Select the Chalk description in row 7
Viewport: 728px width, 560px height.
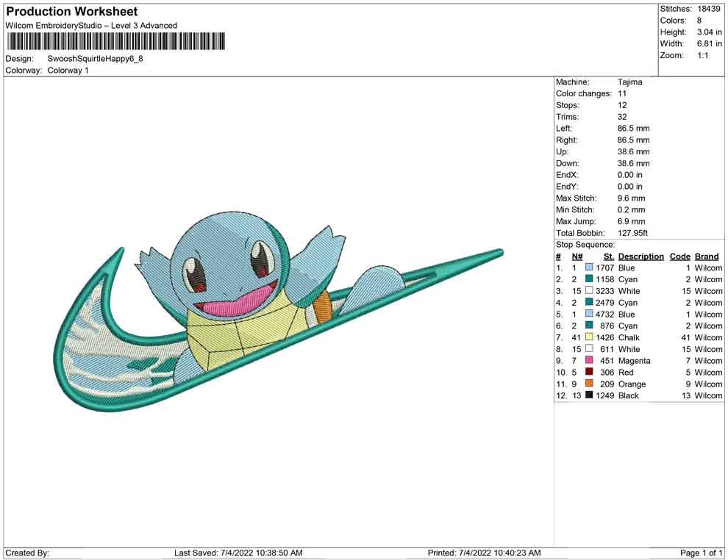click(629, 337)
